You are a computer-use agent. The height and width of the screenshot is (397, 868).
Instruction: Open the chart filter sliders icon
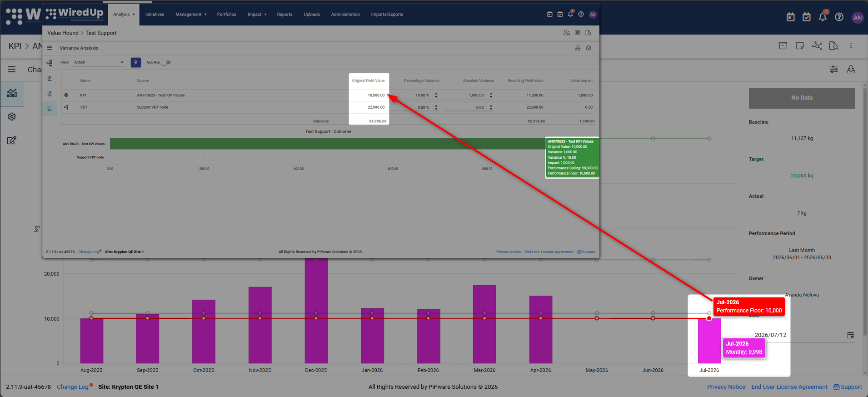[x=834, y=69]
